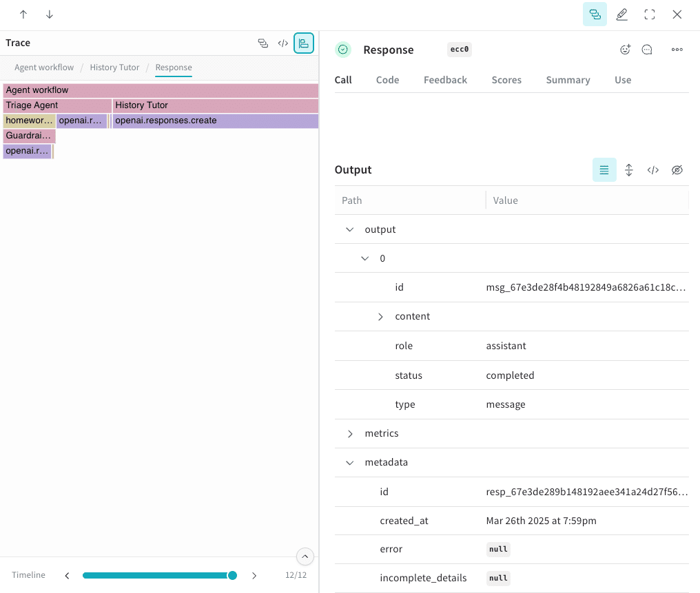Select the tree layout icon in Trace panel
Image resolution: width=700 pixels, height=593 pixels.
click(x=304, y=43)
